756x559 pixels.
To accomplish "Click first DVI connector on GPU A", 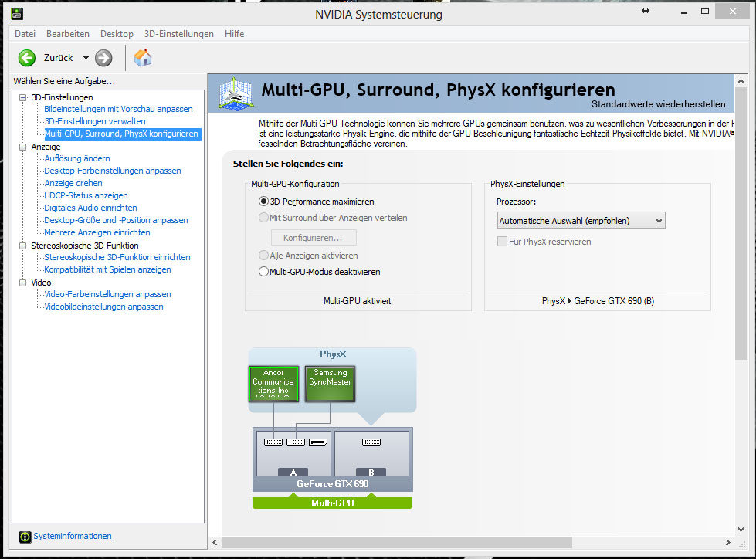I will (x=273, y=442).
